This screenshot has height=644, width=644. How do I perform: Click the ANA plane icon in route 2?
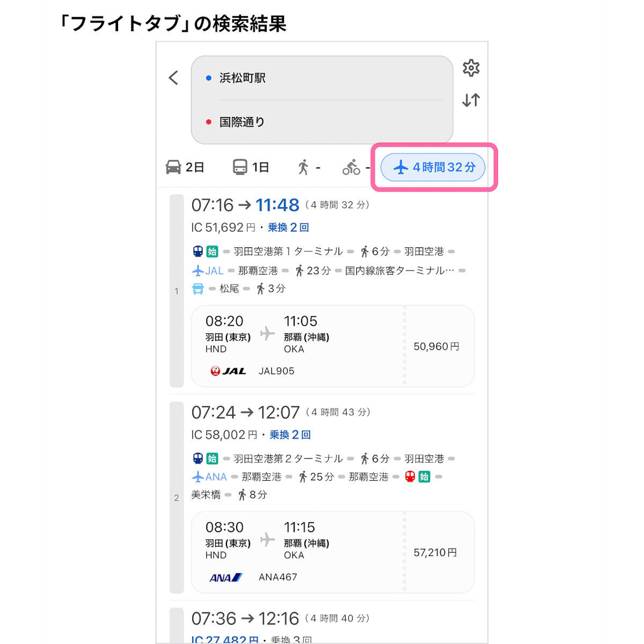point(198,477)
